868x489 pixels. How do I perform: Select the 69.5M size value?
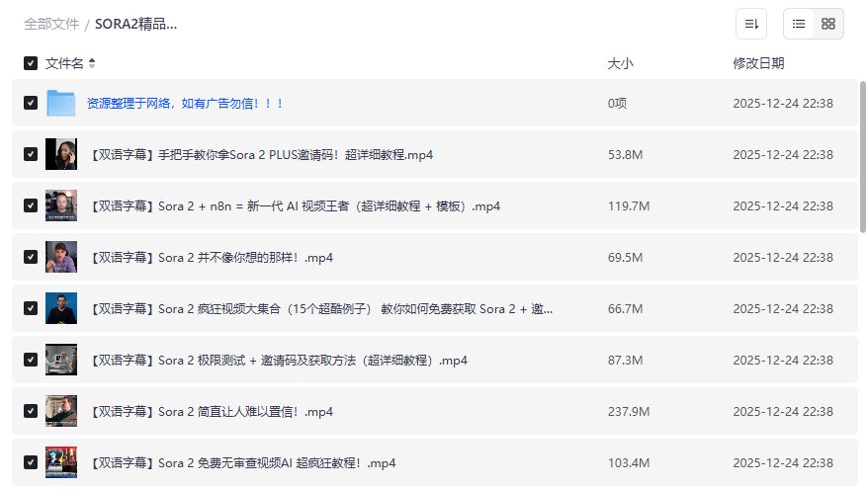click(625, 257)
